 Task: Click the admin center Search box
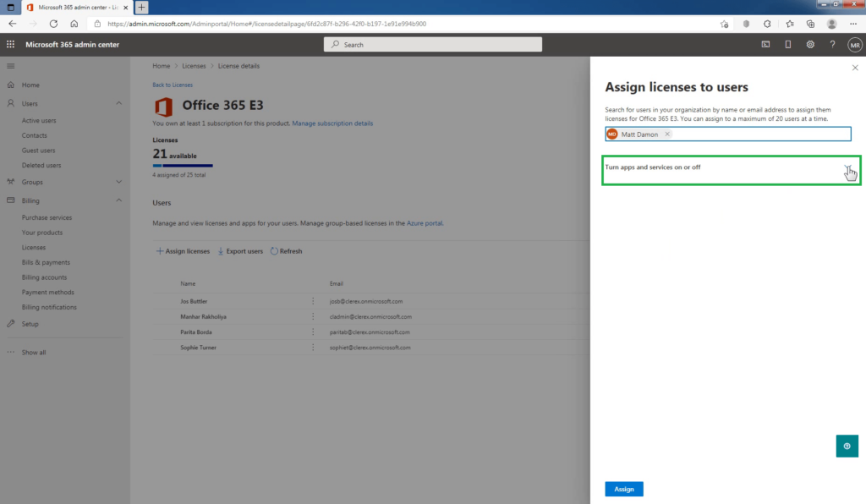click(x=432, y=45)
